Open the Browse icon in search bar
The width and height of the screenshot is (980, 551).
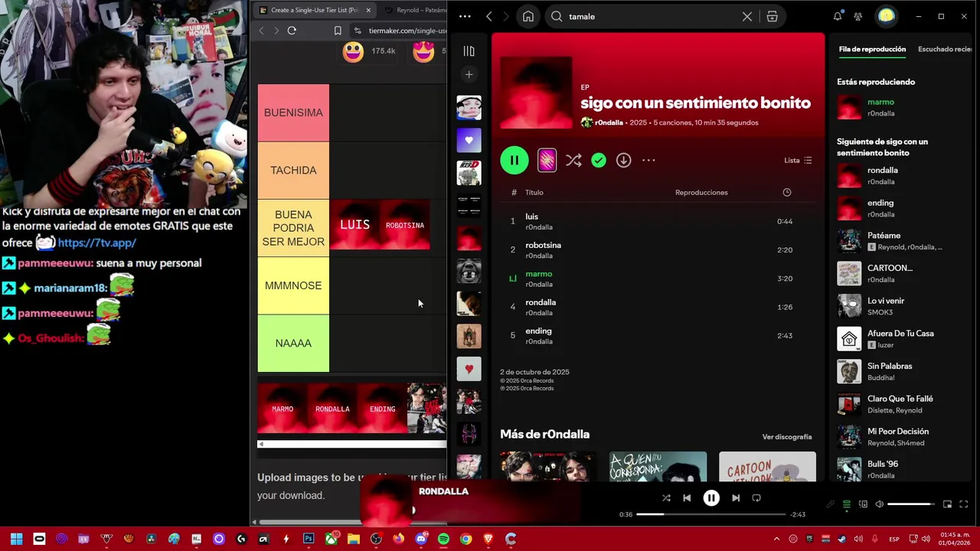click(772, 16)
